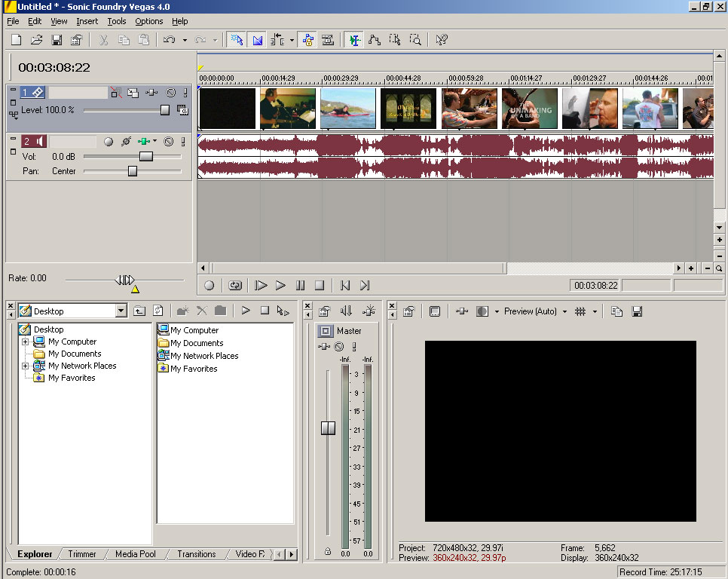Stop timeline playback

pyautogui.click(x=320, y=286)
